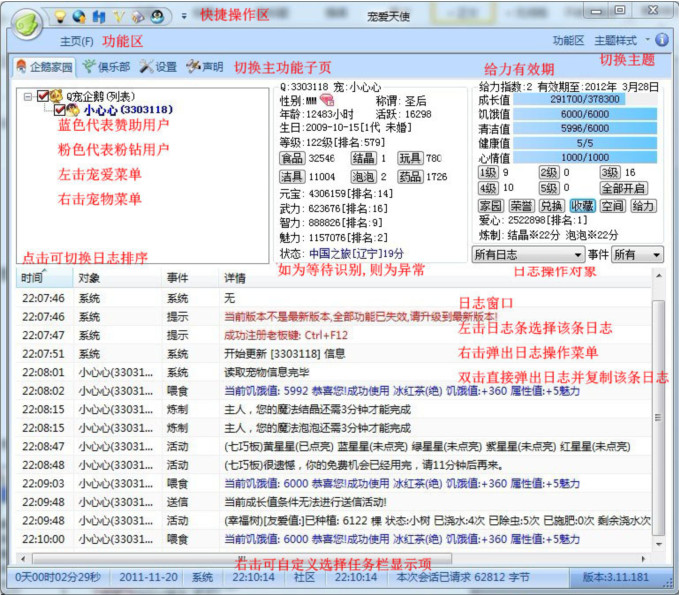This screenshot has width=679, height=595.
Task: Click the light bulb quick-access icon
Action: click(60, 16)
